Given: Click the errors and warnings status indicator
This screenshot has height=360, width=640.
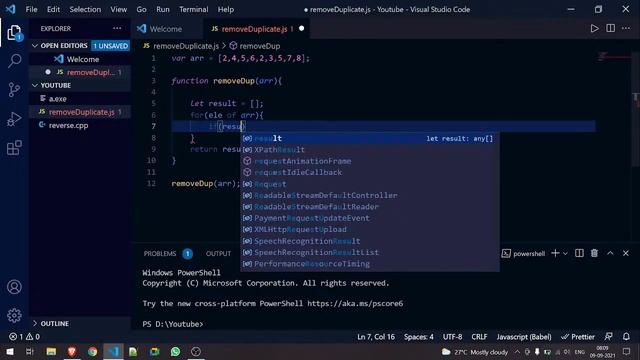Looking at the screenshot, I should pos(24,337).
